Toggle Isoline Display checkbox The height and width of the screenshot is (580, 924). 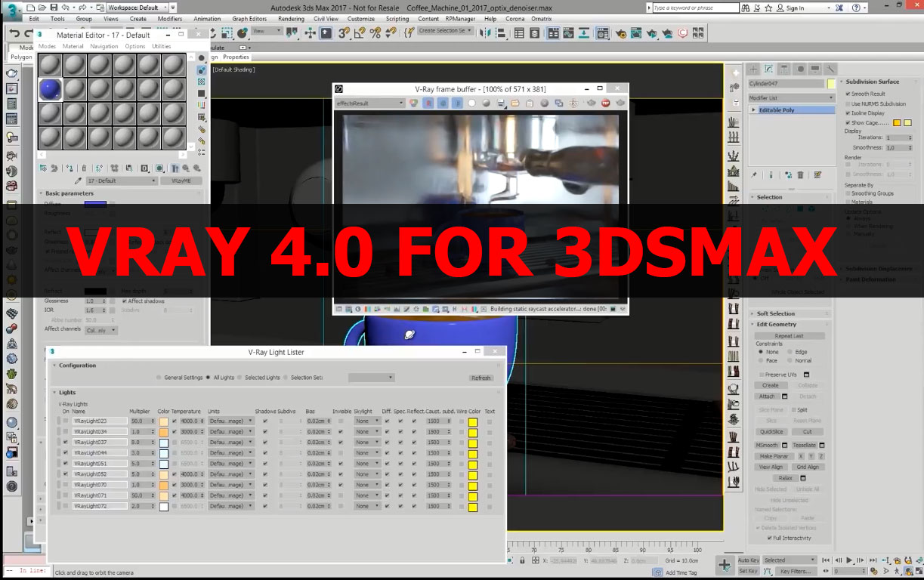coord(848,113)
